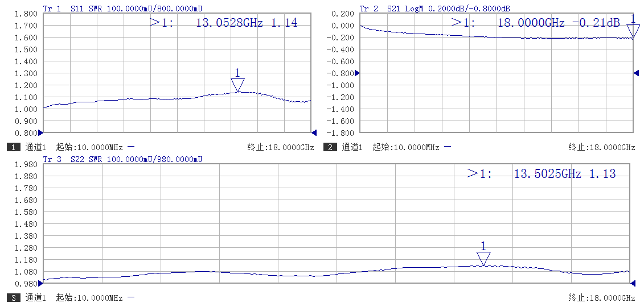644x307 pixels.
Task: Click the 18.0000GHz -0.21dB marker readout
Action: click(x=535, y=23)
